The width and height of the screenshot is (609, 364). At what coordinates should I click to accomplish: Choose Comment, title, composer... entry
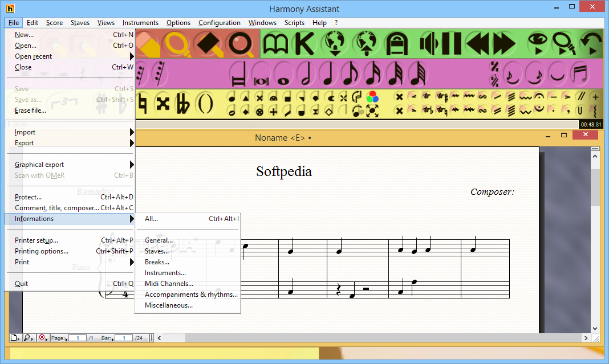pyautogui.click(x=70, y=208)
